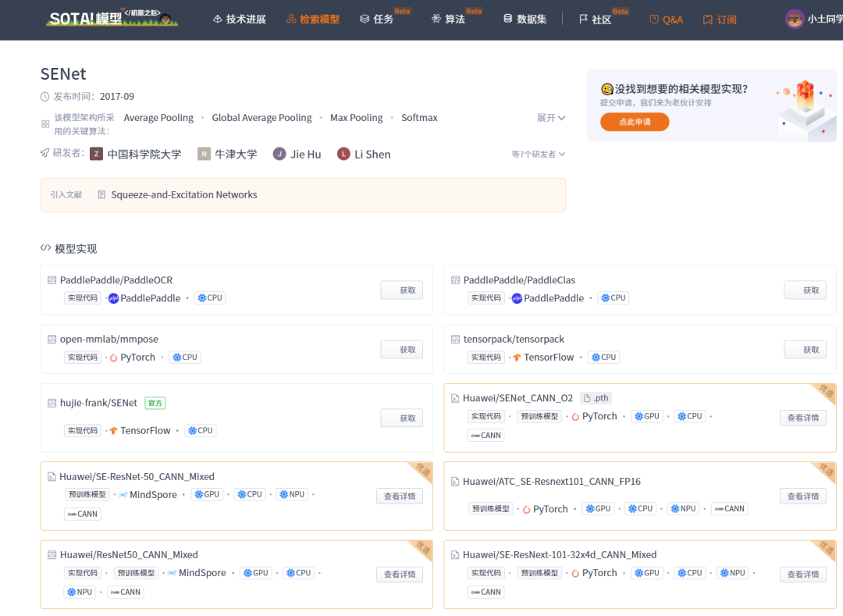The width and height of the screenshot is (843, 616).
Task: Click TensorFlow icon in tensorpack/tensorpack card
Action: click(517, 358)
